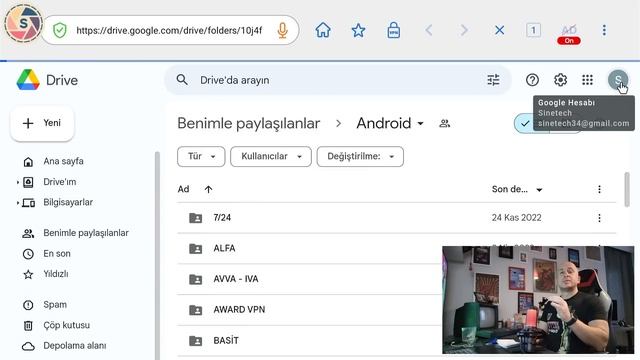The image size is (640, 360).
Task: Open Benimle paylaşılanlar in sidebar
Action: pos(86,233)
